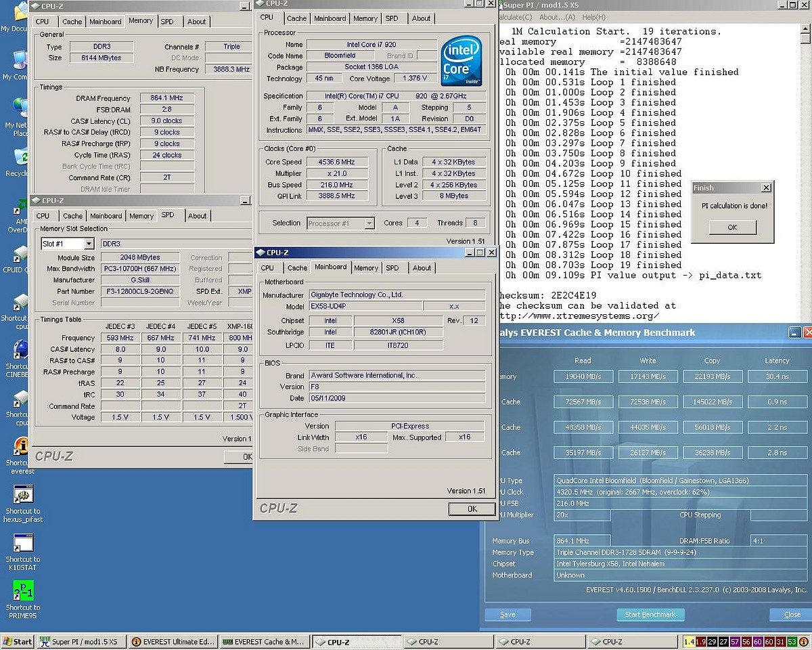Image resolution: width=812 pixels, height=650 pixels.
Task: Select the part number F3-12800CL9-2GBNQ
Action: pos(140,291)
